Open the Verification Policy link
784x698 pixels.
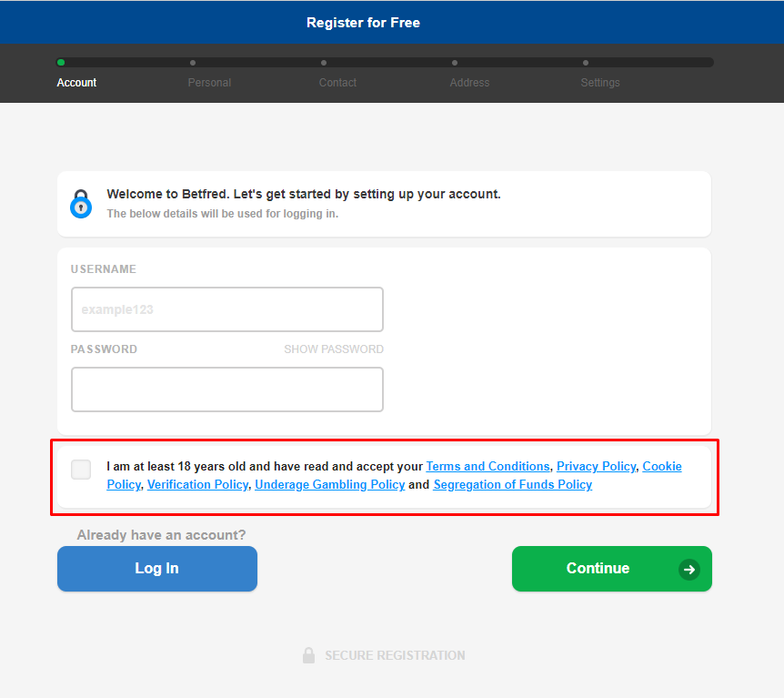pos(197,485)
